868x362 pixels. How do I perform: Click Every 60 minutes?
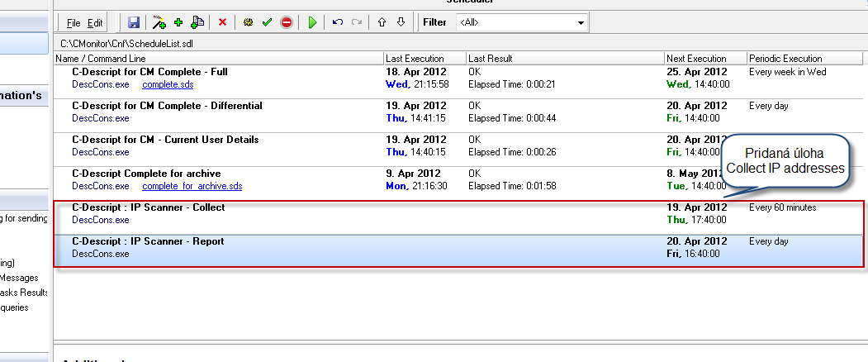click(x=782, y=207)
